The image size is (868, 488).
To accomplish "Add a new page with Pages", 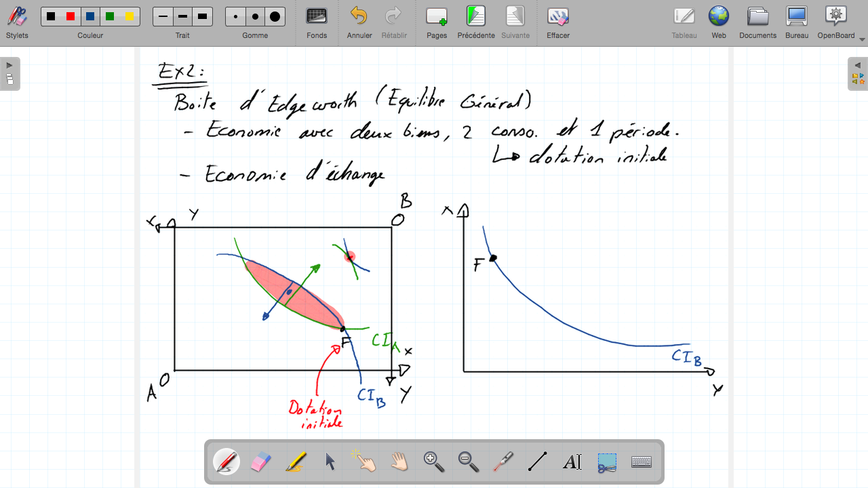I will pos(437,23).
